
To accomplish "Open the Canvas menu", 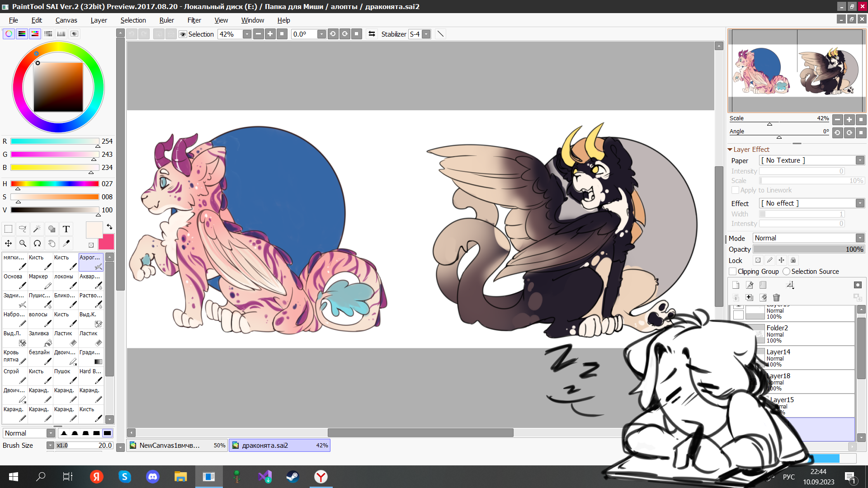I will 66,20.
